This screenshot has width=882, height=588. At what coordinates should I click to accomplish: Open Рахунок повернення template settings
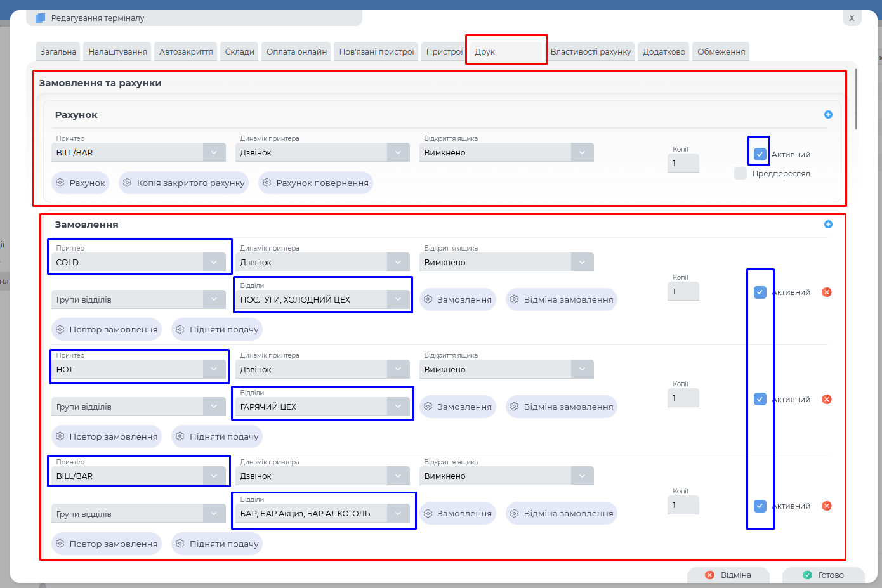coord(315,183)
